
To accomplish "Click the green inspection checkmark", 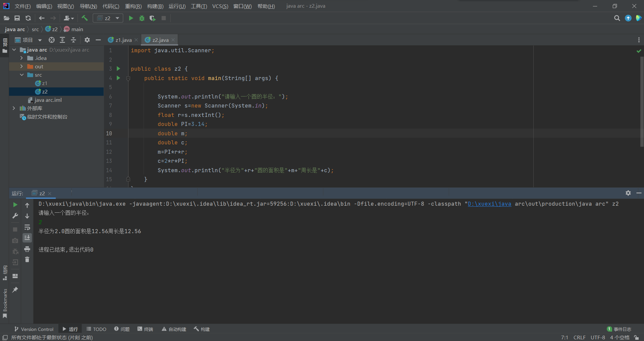I will (x=639, y=51).
